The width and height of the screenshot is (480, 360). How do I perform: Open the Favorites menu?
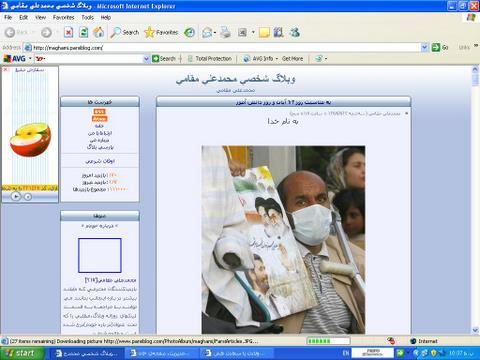63,17
